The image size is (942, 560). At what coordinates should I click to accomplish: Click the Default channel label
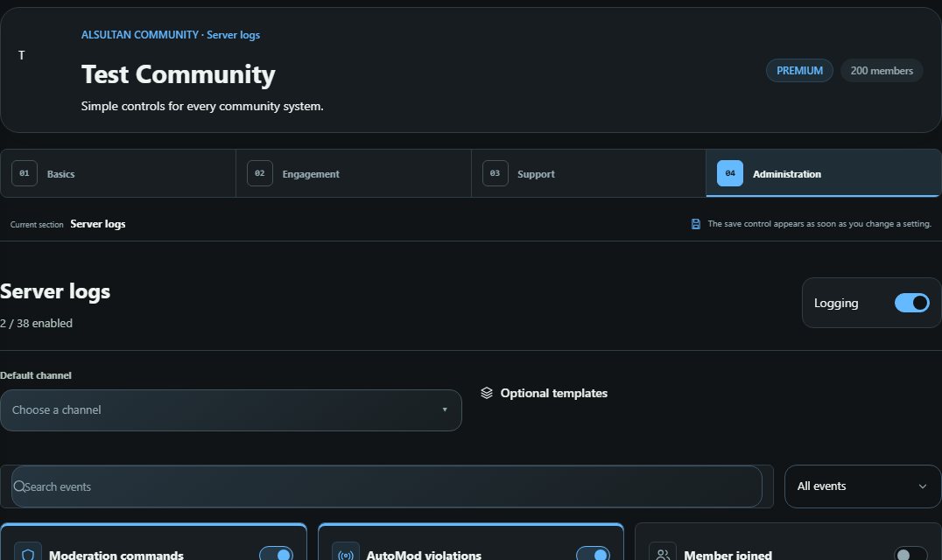(x=35, y=375)
